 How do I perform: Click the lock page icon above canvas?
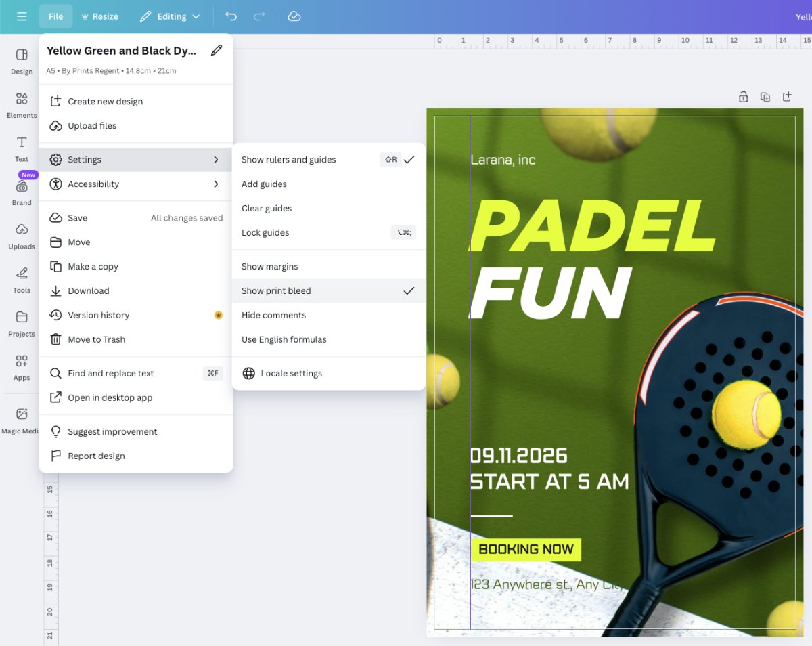coord(743,97)
